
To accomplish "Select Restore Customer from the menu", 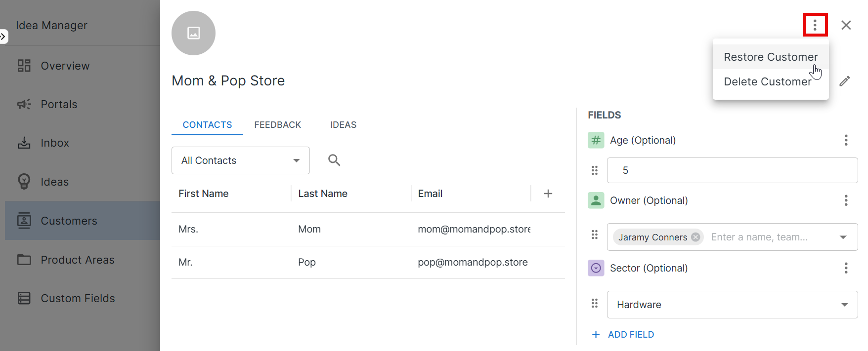I will (x=770, y=57).
